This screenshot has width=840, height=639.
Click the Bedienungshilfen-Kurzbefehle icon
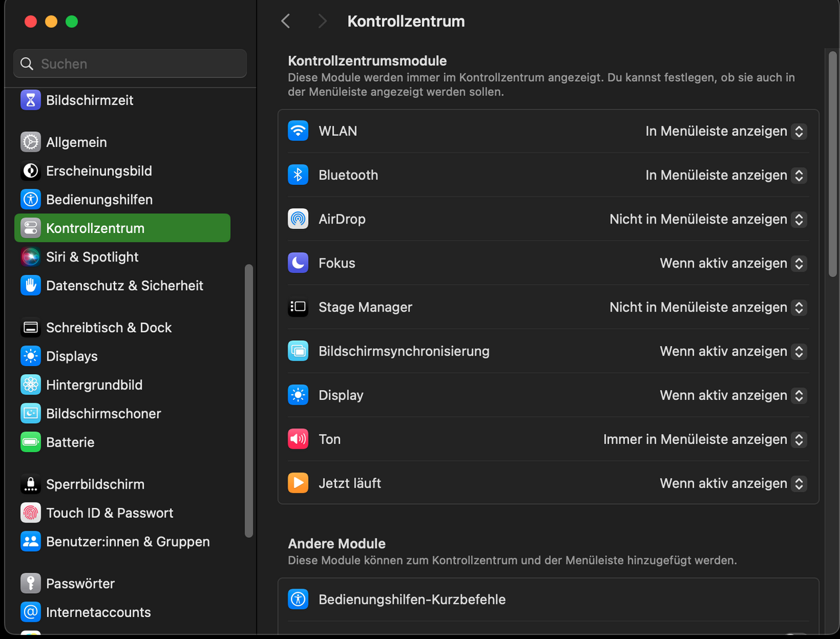pyautogui.click(x=298, y=599)
